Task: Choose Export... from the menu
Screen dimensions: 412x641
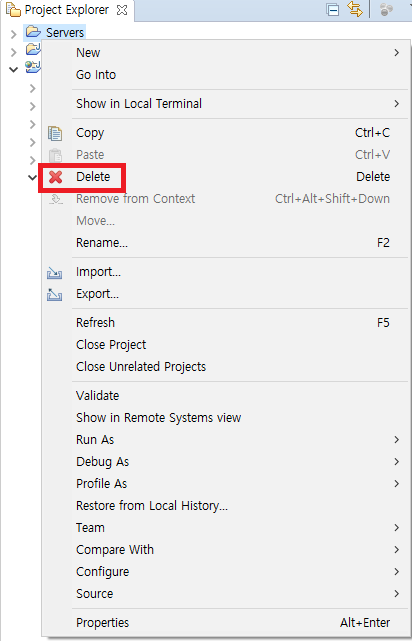Action: click(226, 294)
